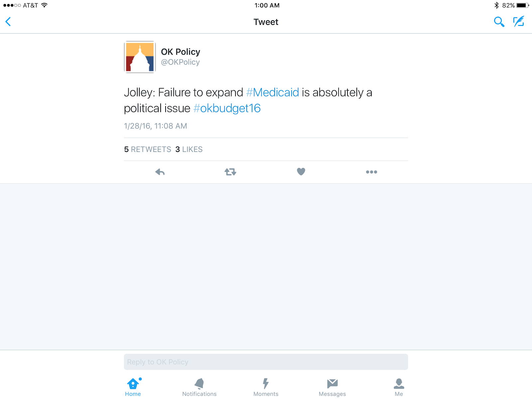View the 3 Likes list
This screenshot has width=532, height=399.
(189, 149)
